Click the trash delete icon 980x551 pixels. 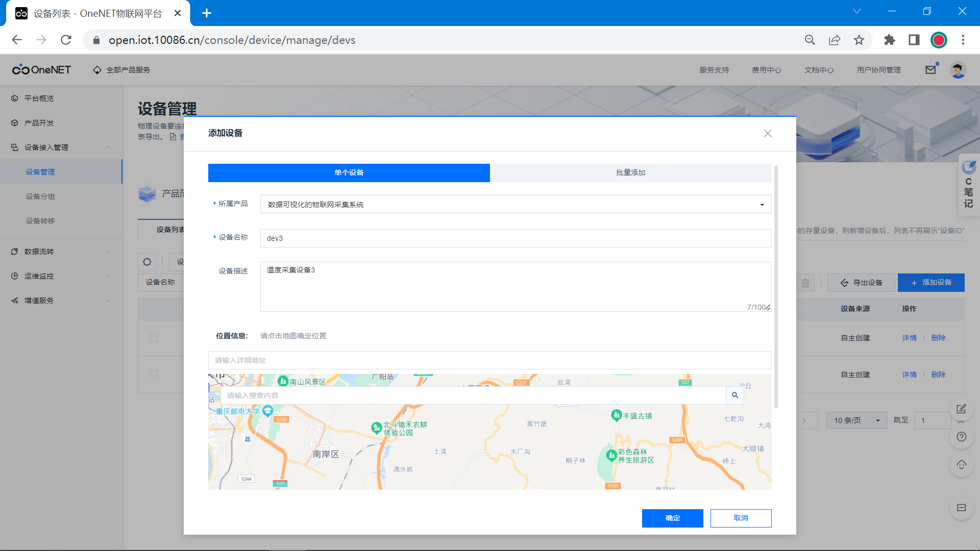(805, 283)
